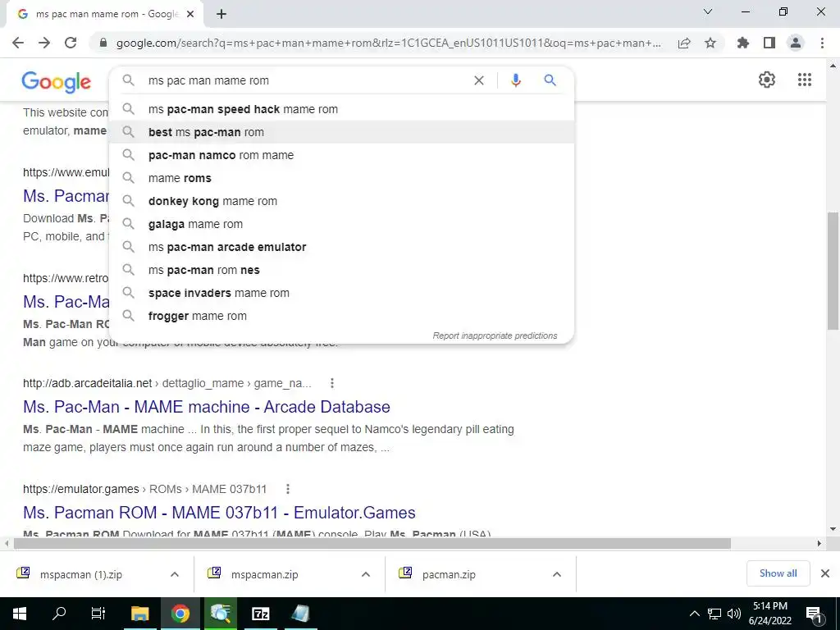Clear the search box with the X

[x=479, y=80]
